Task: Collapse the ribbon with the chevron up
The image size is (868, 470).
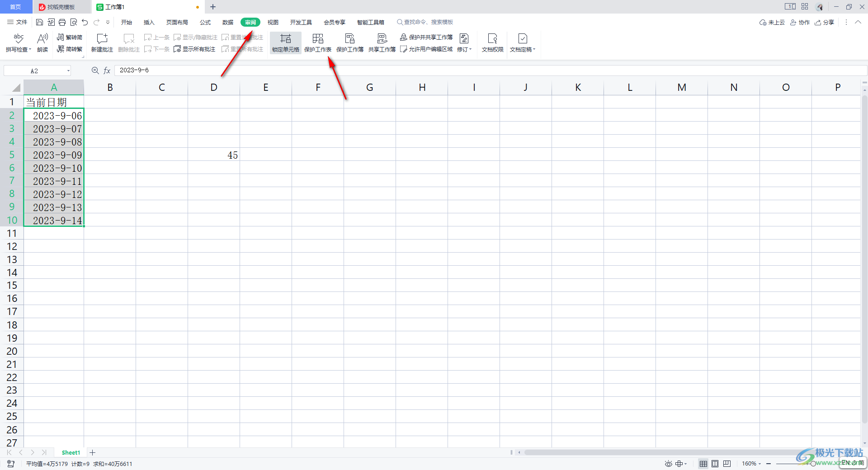Action: 858,22
